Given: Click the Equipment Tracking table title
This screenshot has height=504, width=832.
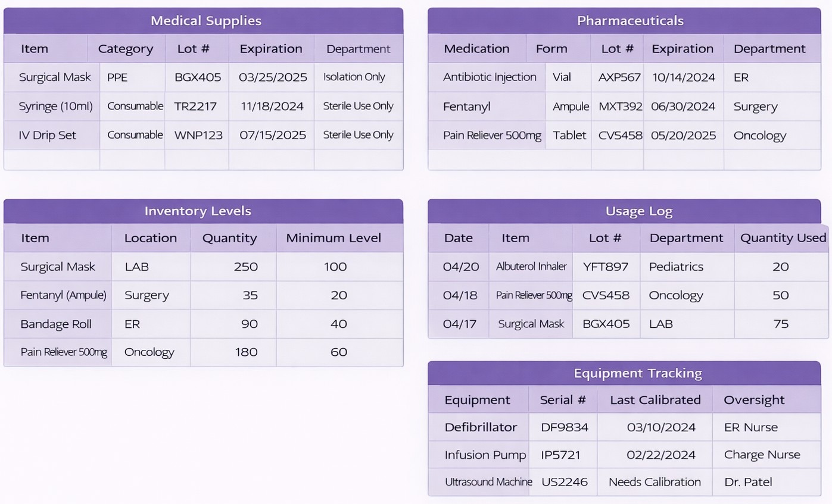Looking at the screenshot, I should point(638,374).
